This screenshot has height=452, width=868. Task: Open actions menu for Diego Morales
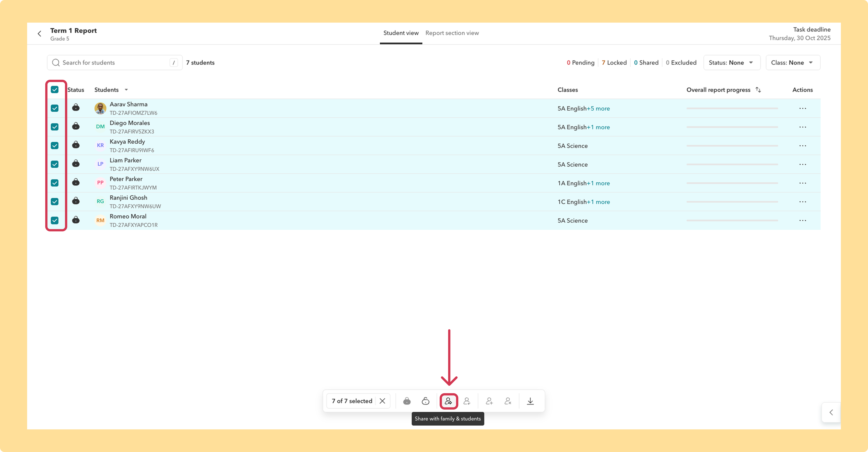click(x=803, y=127)
